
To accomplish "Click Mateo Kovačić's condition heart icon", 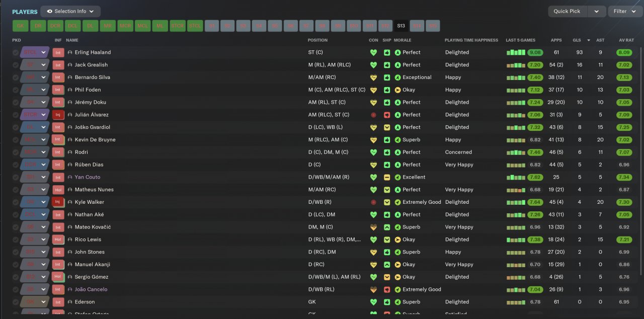I will click(373, 227).
